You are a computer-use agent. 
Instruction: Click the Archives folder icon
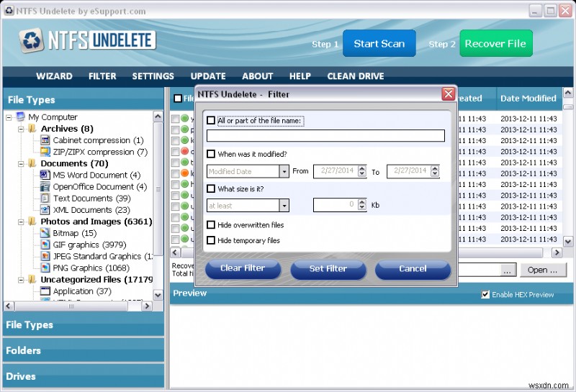32,129
